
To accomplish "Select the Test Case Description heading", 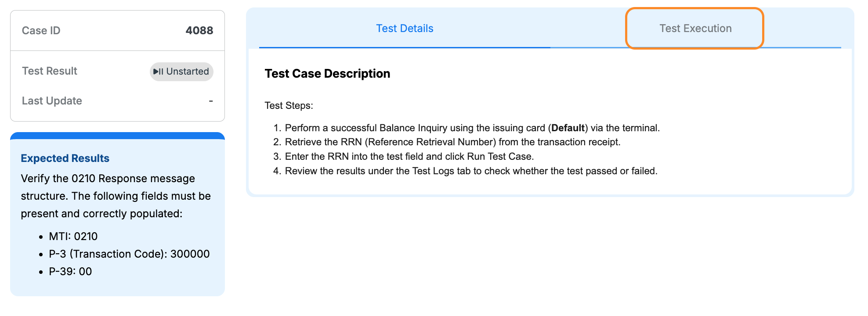I will click(x=327, y=73).
